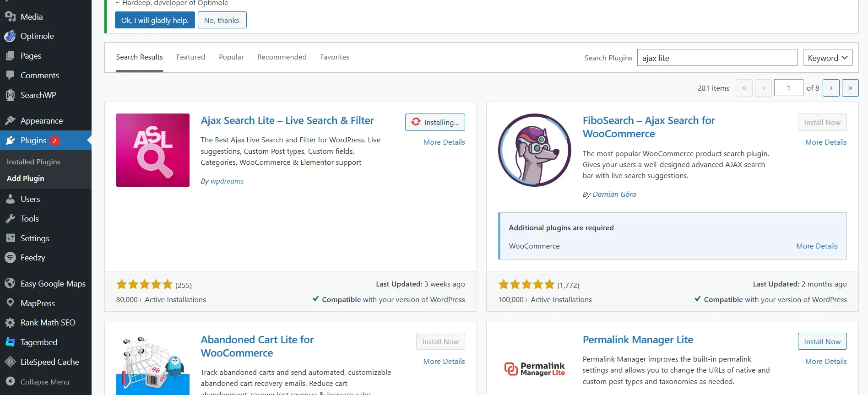This screenshot has height=395, width=868.
Task: Click the Abandoned Cart Lite plugin thumbnail
Action: 153,364
